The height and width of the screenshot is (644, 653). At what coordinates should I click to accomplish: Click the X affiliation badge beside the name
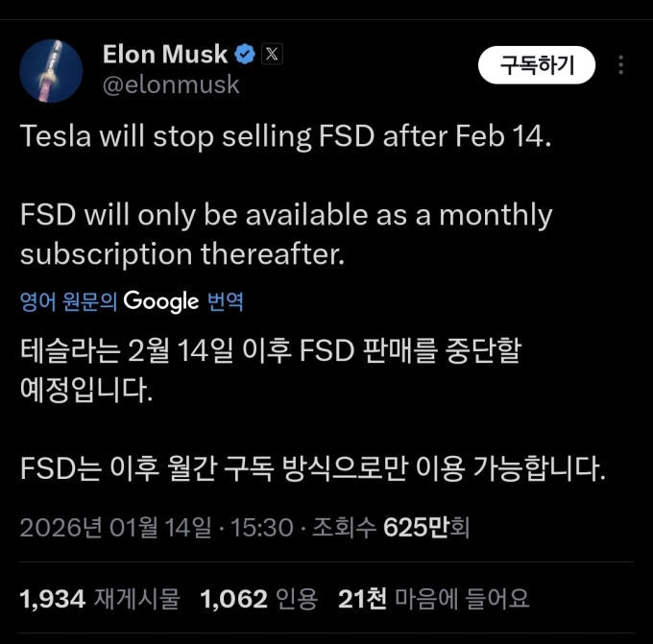[274, 55]
